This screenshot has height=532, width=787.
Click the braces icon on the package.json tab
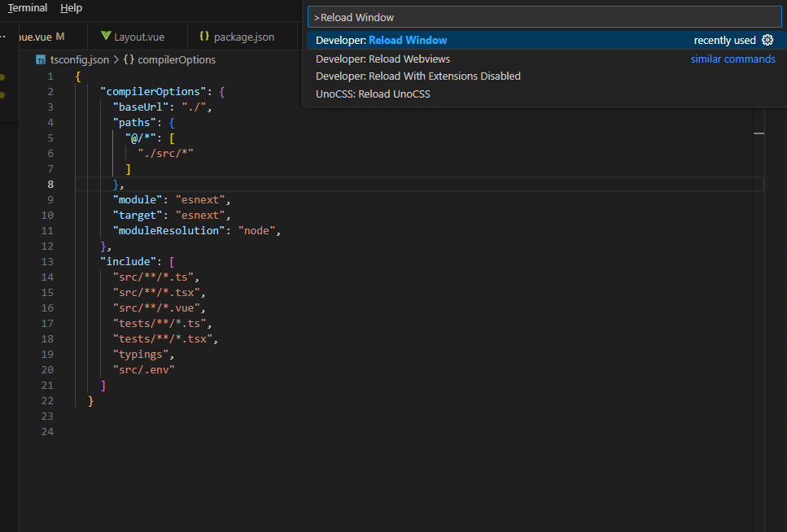205,35
